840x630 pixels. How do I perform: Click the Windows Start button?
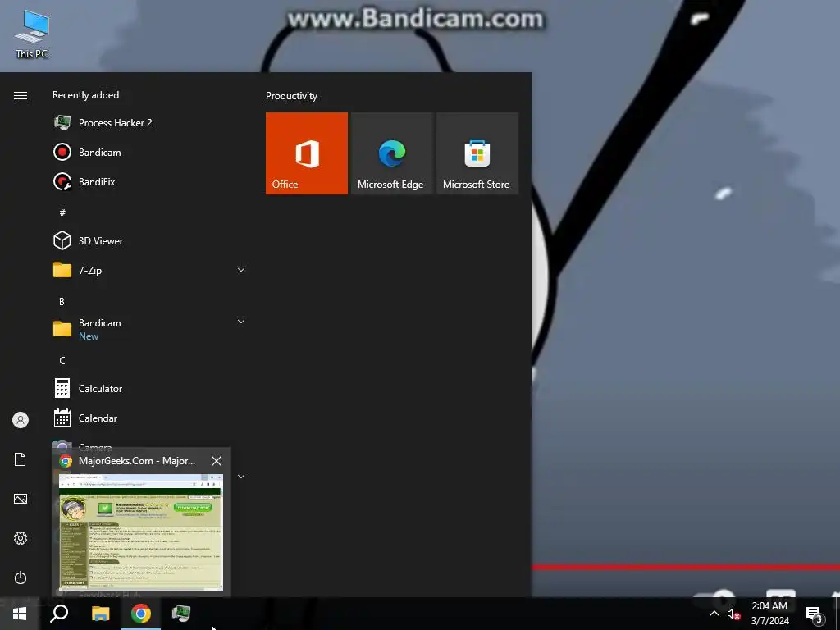[20, 614]
